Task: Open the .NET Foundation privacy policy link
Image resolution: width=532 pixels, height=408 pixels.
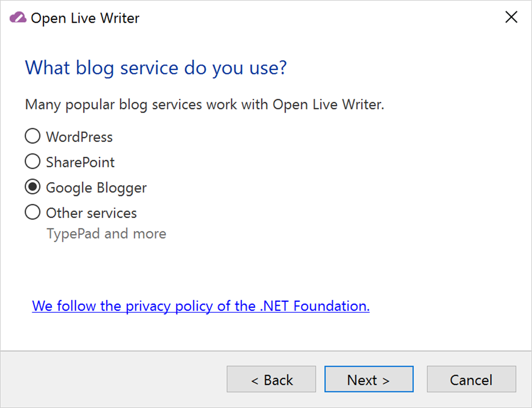Action: click(x=201, y=306)
